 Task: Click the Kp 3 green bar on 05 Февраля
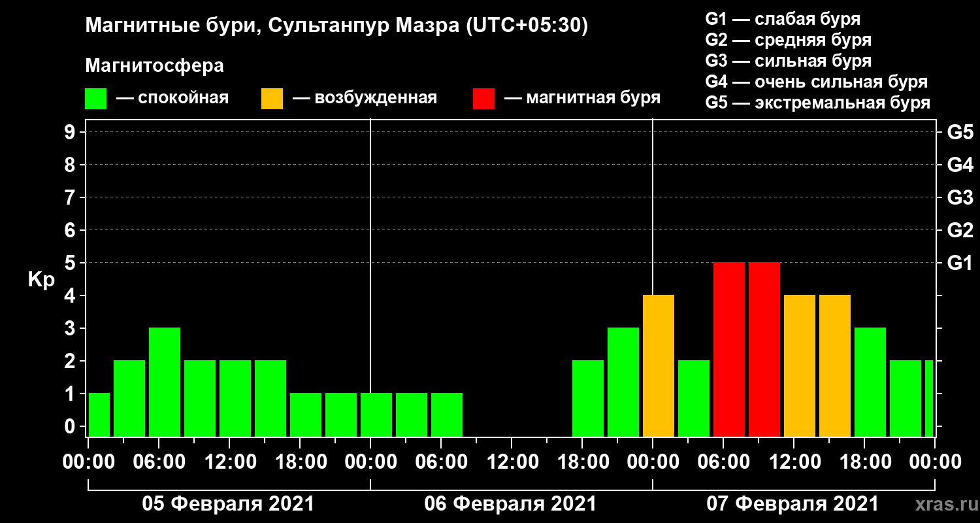165,382
